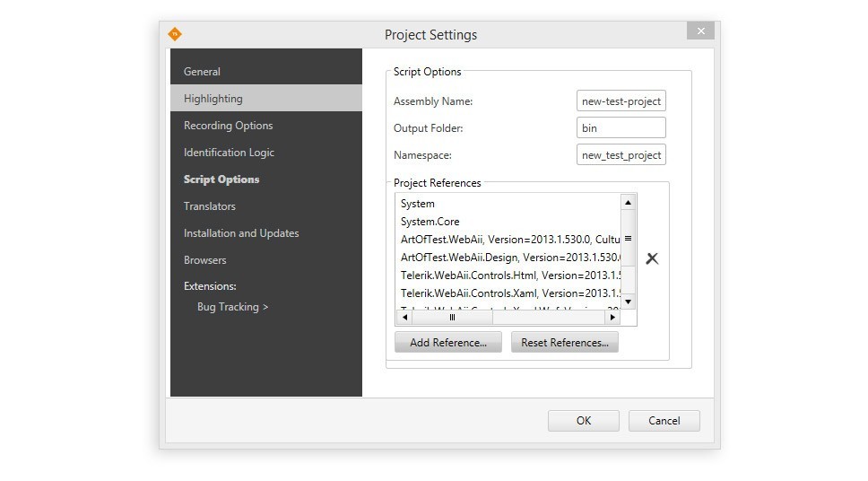The image size is (868, 481).
Task: Click the horizontal scroll left arrow
Action: coord(404,318)
